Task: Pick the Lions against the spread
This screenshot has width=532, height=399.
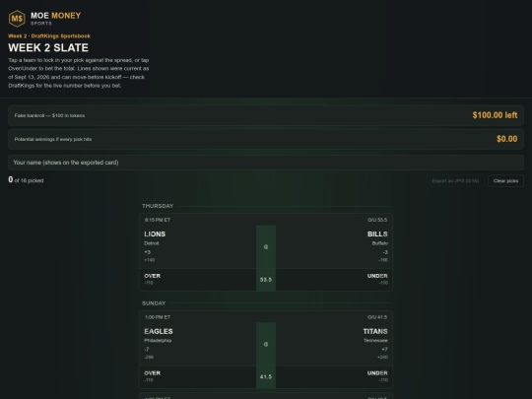Action: 198,247
